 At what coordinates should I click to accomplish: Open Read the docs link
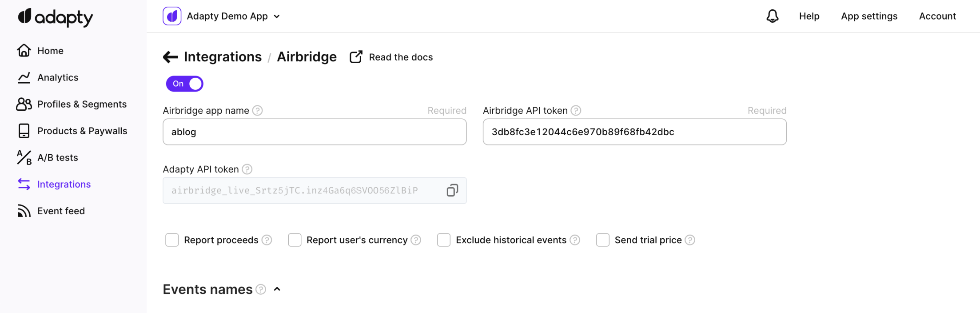point(401,57)
